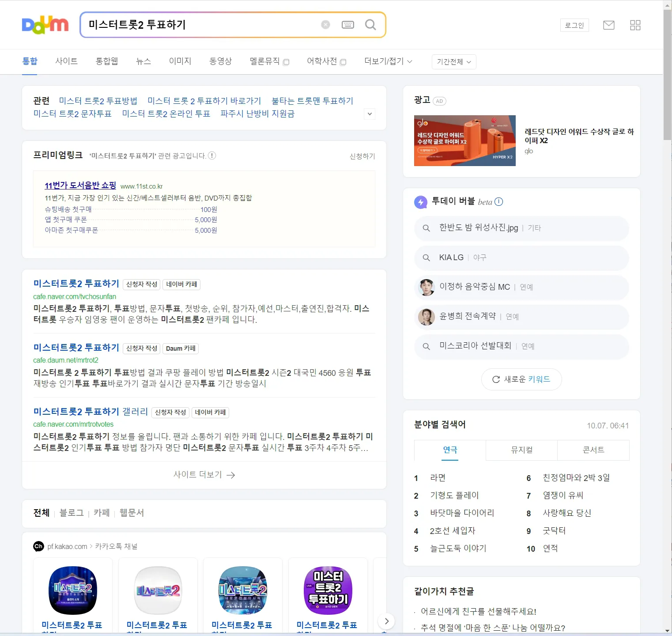Click the 멜론뮤직 new-window icon

tap(286, 62)
